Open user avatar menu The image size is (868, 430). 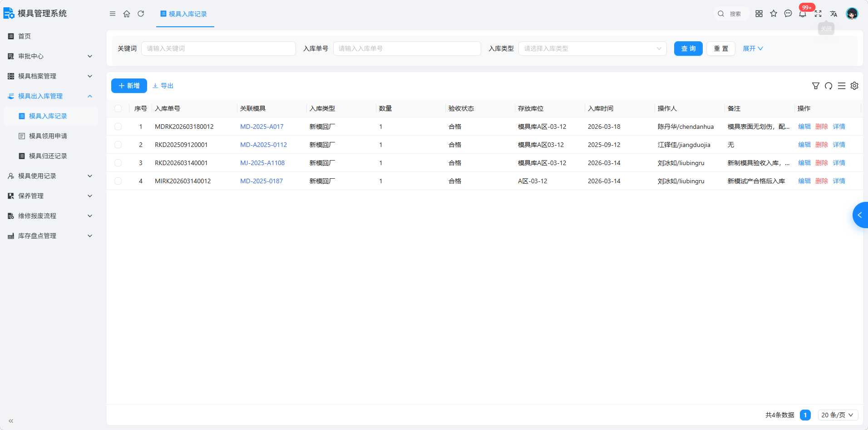[852, 14]
